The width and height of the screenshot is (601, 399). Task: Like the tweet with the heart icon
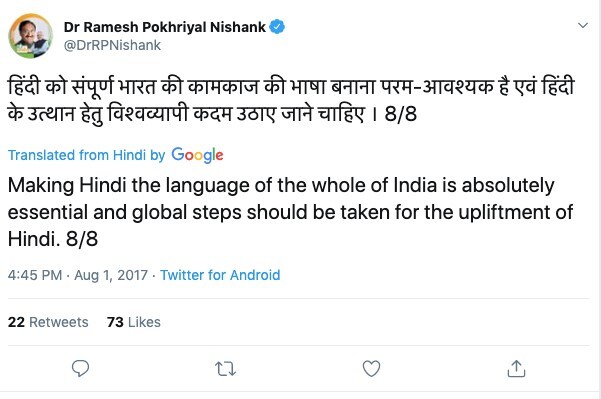(371, 368)
